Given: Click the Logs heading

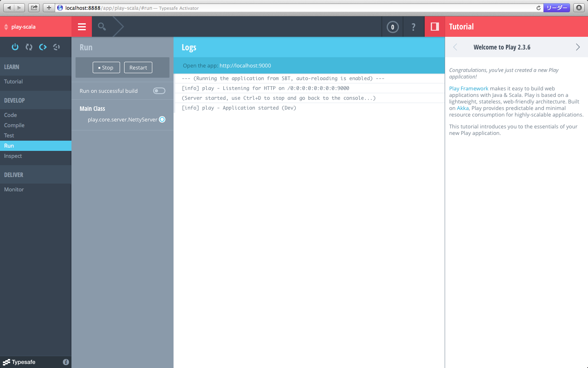Looking at the screenshot, I should pyautogui.click(x=189, y=47).
